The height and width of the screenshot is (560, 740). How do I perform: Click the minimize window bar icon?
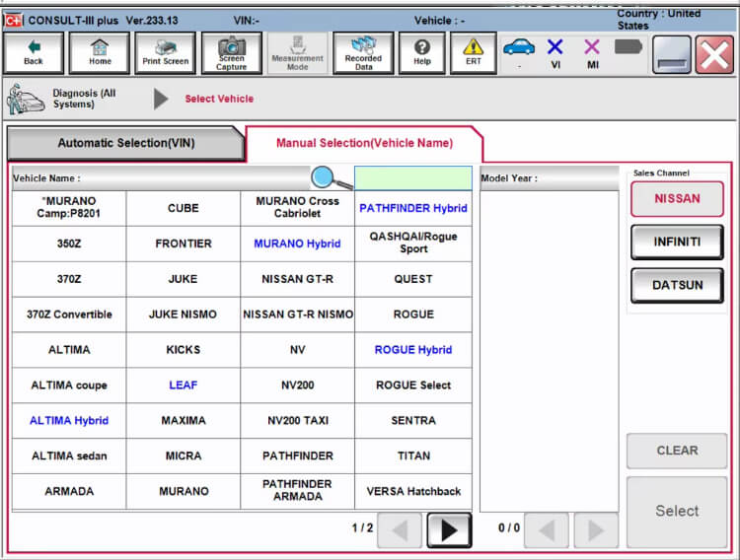pos(672,55)
